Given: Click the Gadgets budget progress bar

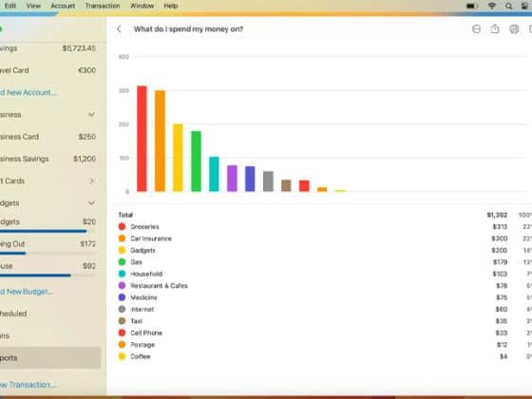Looking at the screenshot, I should (x=47, y=232).
